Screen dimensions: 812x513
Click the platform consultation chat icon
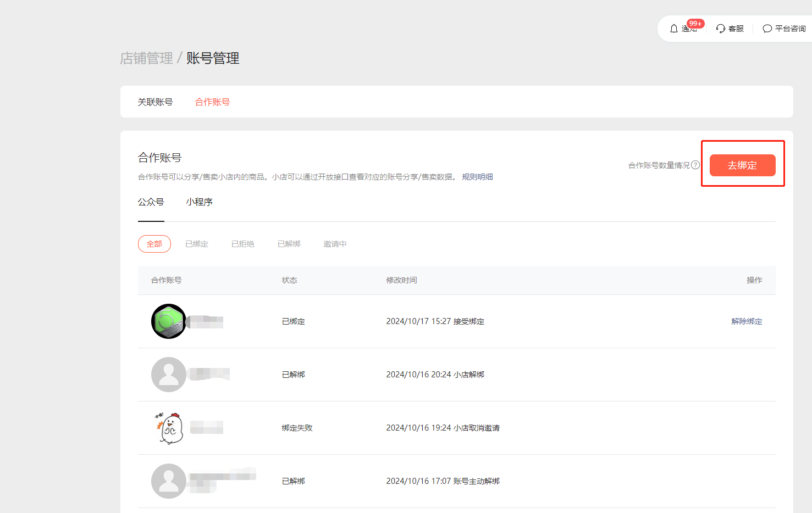pos(767,29)
